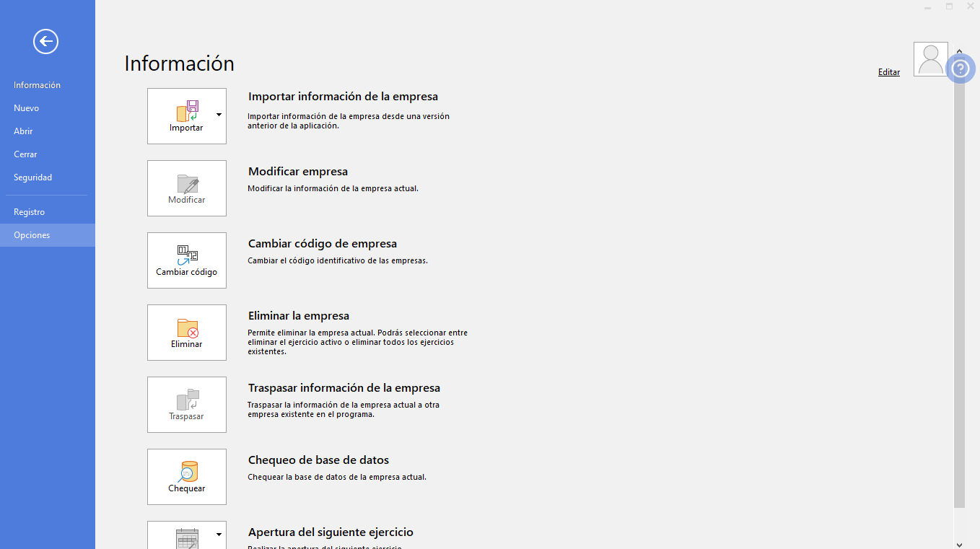The height and width of the screenshot is (549, 980).
Task: Click the Cambiar código de empresa heading
Action: [x=323, y=244]
